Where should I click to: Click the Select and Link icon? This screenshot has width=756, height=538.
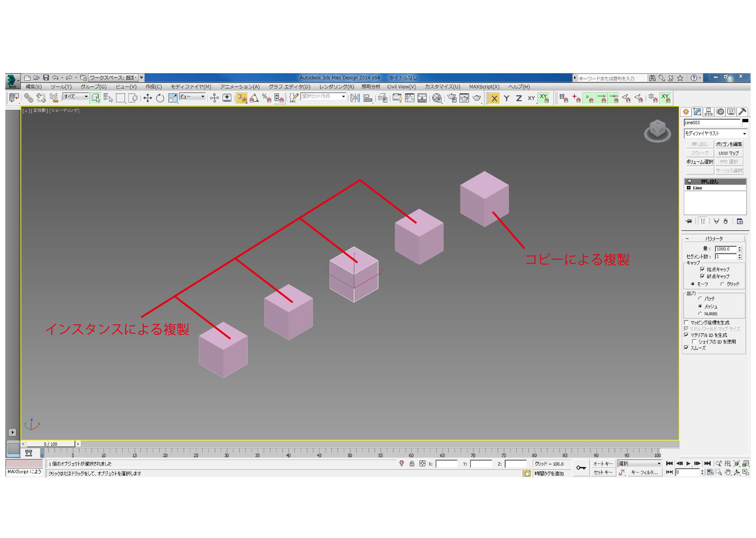tap(29, 98)
